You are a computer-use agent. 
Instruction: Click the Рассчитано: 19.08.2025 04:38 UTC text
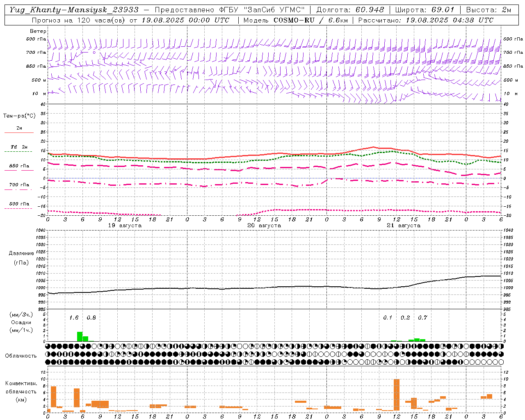click(426, 20)
